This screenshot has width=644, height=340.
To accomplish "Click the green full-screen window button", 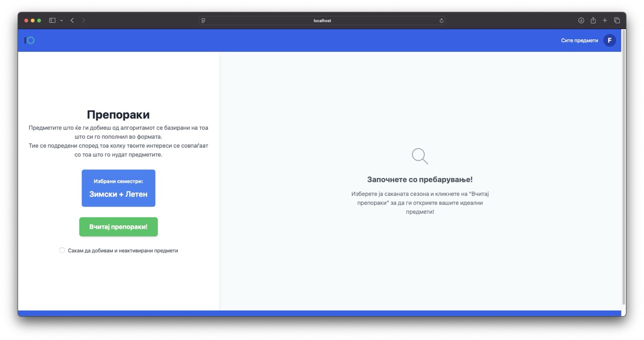I will click(39, 21).
